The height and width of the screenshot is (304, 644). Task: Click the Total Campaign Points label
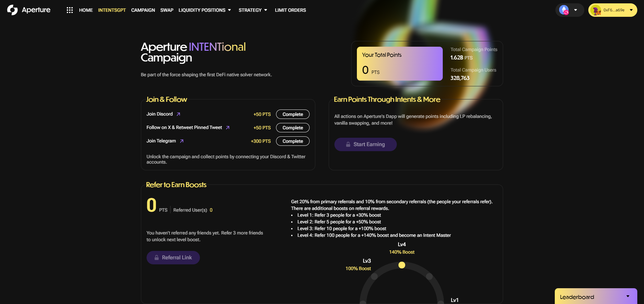coord(474,49)
